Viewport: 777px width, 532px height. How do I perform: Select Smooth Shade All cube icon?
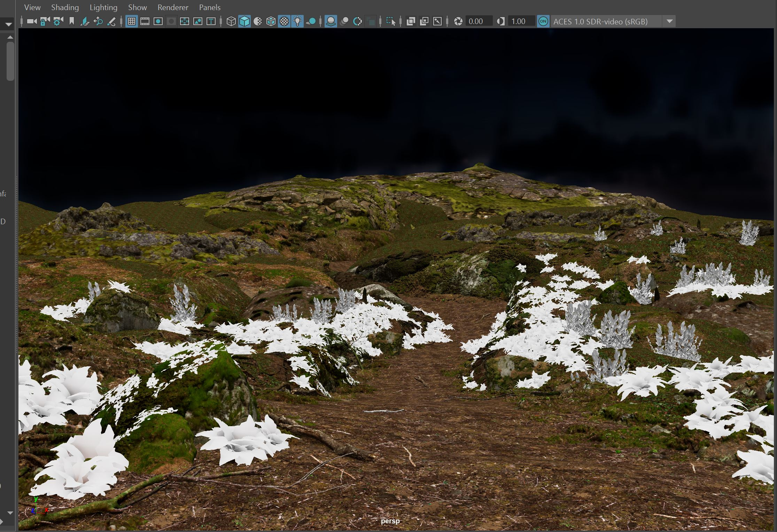point(244,22)
